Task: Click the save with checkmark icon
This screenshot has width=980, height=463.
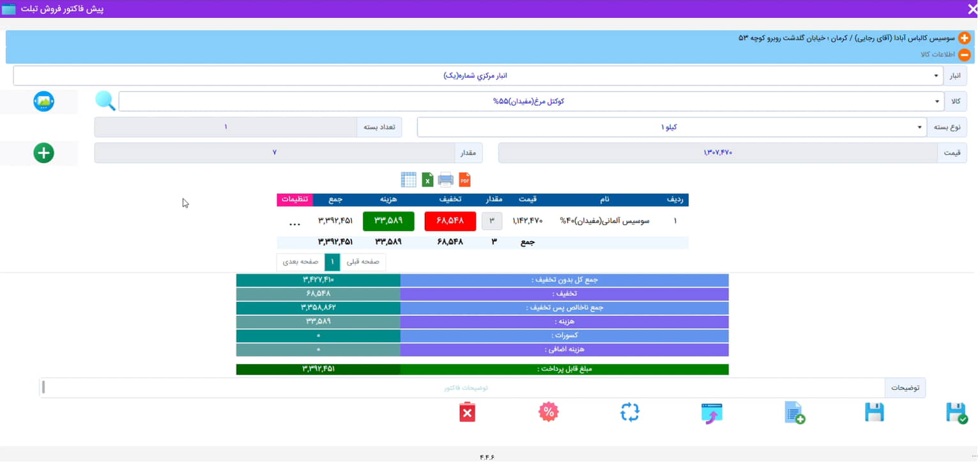Action: point(956,412)
